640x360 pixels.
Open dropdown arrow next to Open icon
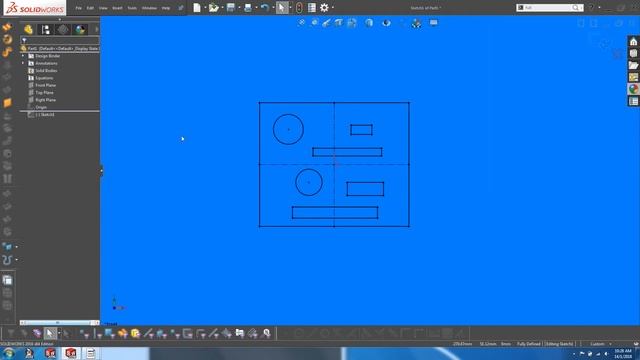[222, 7]
